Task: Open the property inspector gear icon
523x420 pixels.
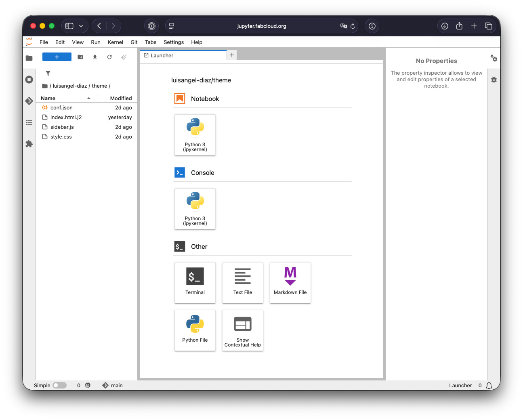Action: pos(494,58)
